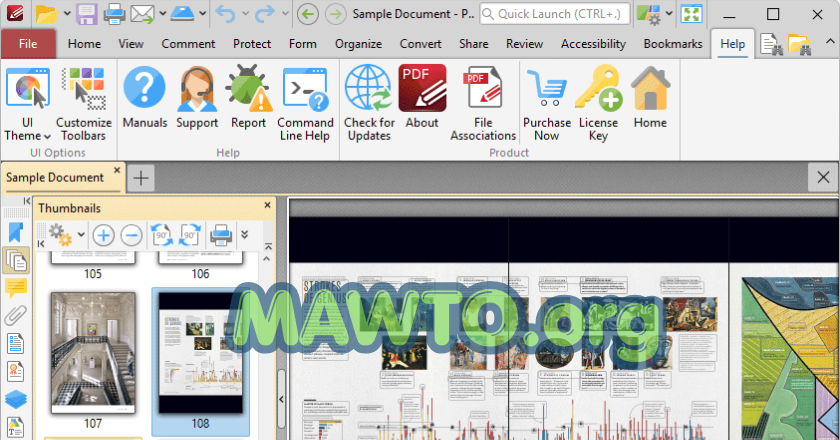Click the open folder icon in quick toolbar
Viewport: 840px width, 440px height.
click(x=47, y=14)
